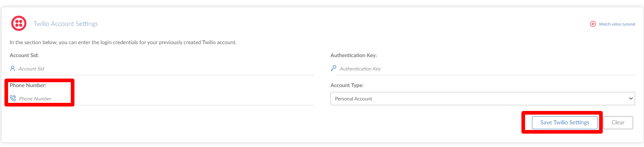Viewport: 644px width, 147px height.
Task: Save Twilio Settings
Action: (x=565, y=122)
